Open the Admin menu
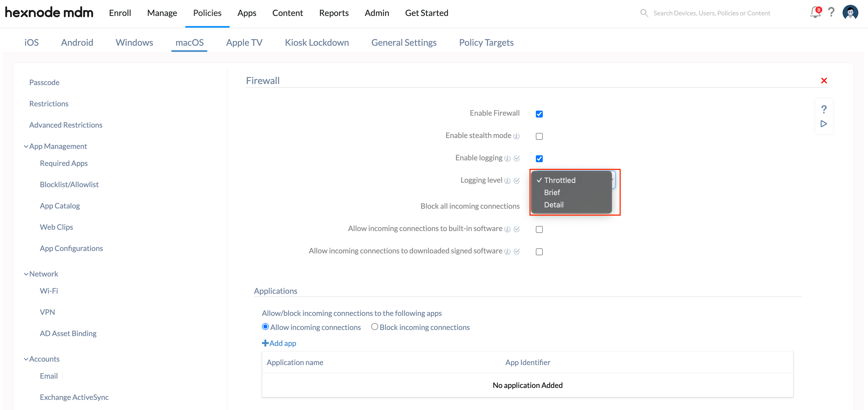This screenshot has width=868, height=410. coord(377,13)
